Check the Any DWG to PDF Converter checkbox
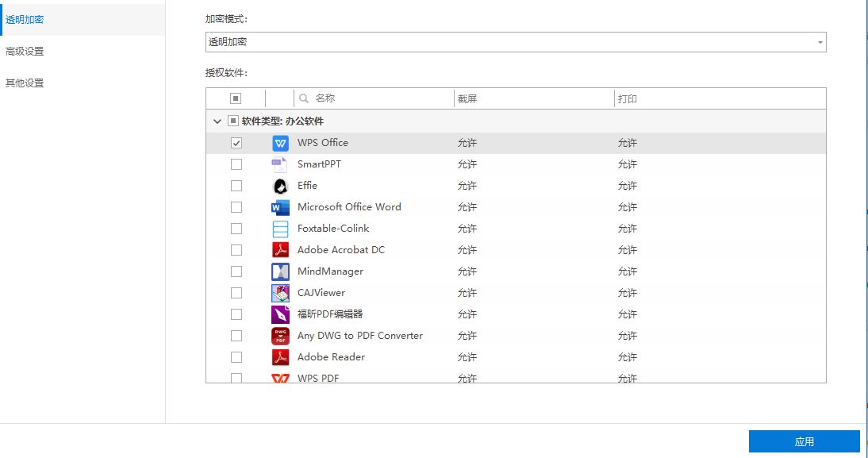Screen dimensions: 868x458 pos(236,336)
